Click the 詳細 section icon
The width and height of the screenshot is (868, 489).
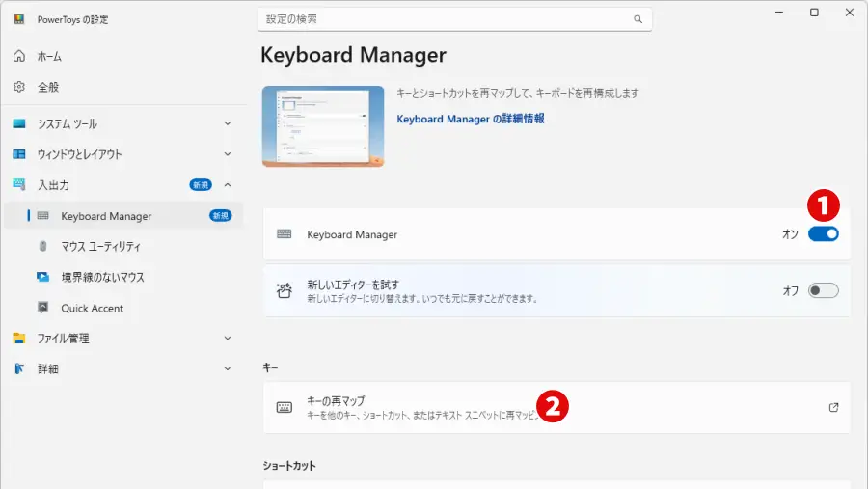point(19,368)
